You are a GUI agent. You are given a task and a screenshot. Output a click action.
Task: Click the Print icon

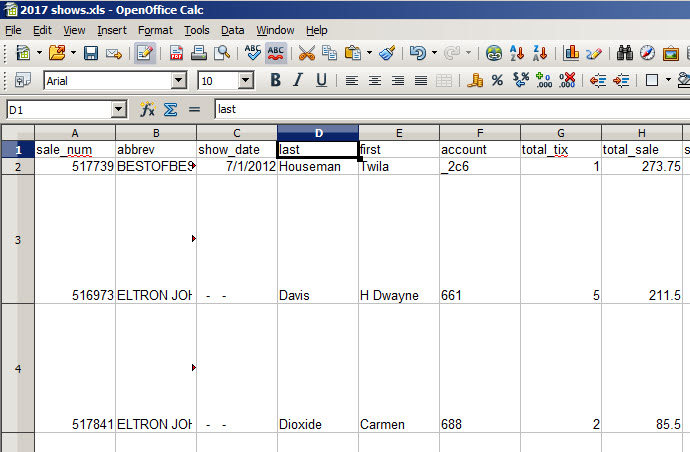(199, 53)
